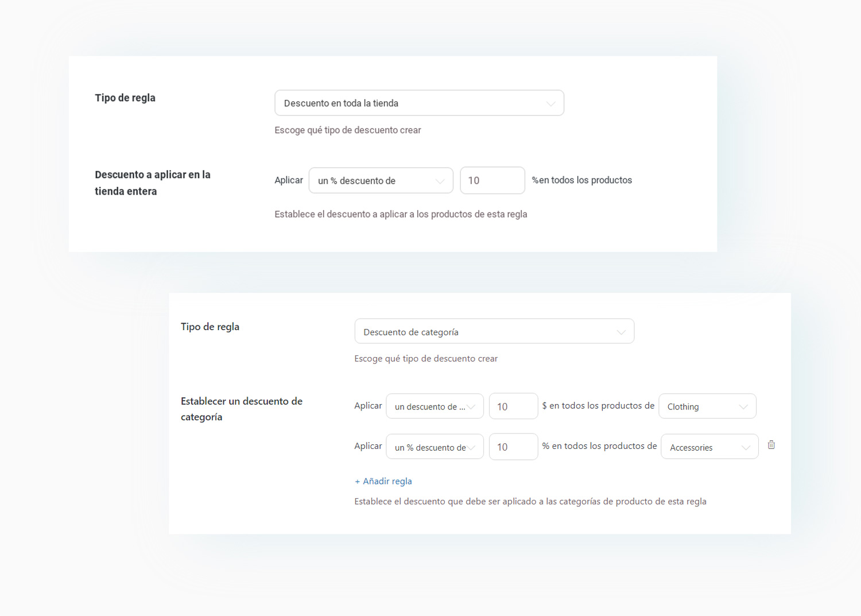Click the '+ Añadir regla' link
Viewport: 861px width, 616px height.
tap(383, 481)
